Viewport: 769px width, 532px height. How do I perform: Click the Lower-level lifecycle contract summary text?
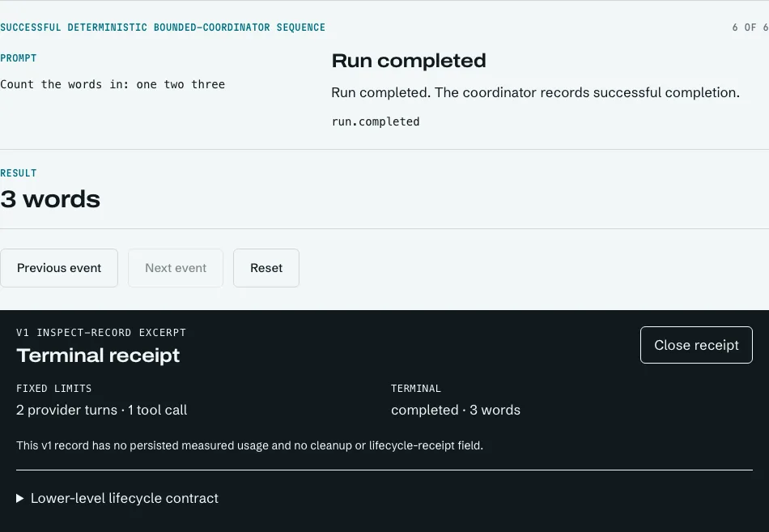[125, 498]
